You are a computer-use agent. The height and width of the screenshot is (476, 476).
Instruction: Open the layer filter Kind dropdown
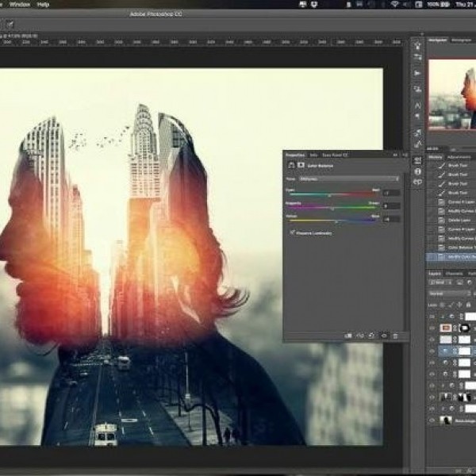coord(442,282)
